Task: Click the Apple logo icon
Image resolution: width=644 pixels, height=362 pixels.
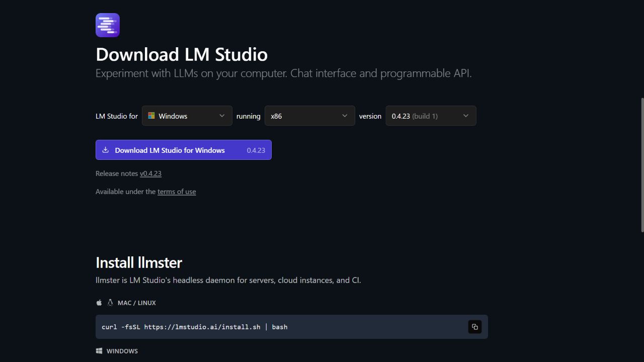Action: pyautogui.click(x=99, y=303)
